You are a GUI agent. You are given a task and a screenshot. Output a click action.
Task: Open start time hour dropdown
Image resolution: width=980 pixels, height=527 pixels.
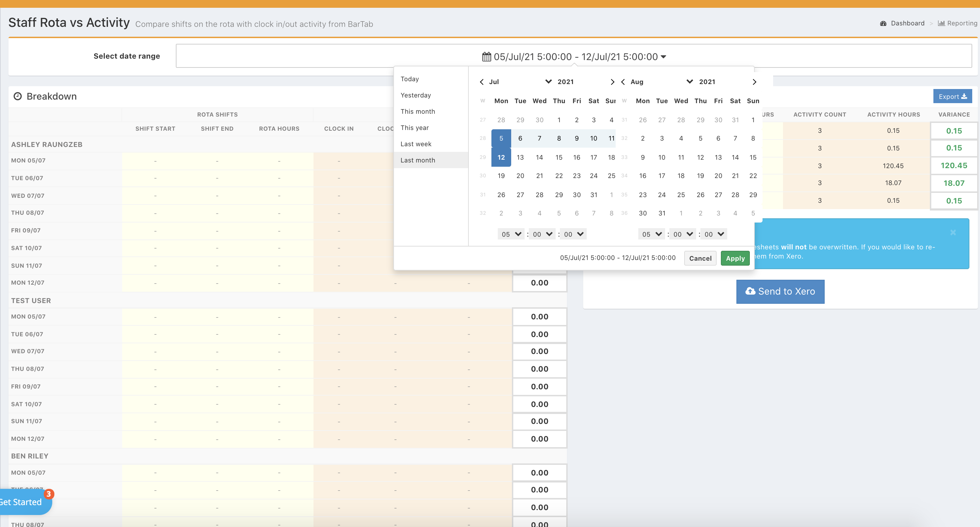tap(510, 234)
